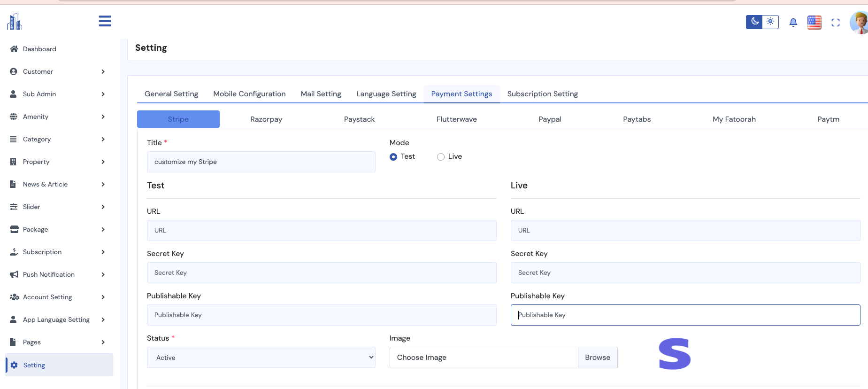Expand the Category menu chevron
This screenshot has height=389, width=868.
(x=103, y=139)
